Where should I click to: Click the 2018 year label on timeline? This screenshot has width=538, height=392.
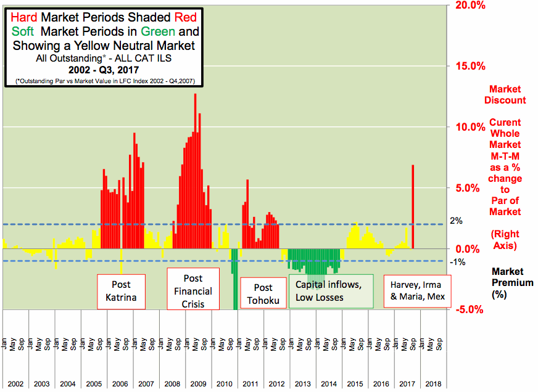(x=433, y=383)
